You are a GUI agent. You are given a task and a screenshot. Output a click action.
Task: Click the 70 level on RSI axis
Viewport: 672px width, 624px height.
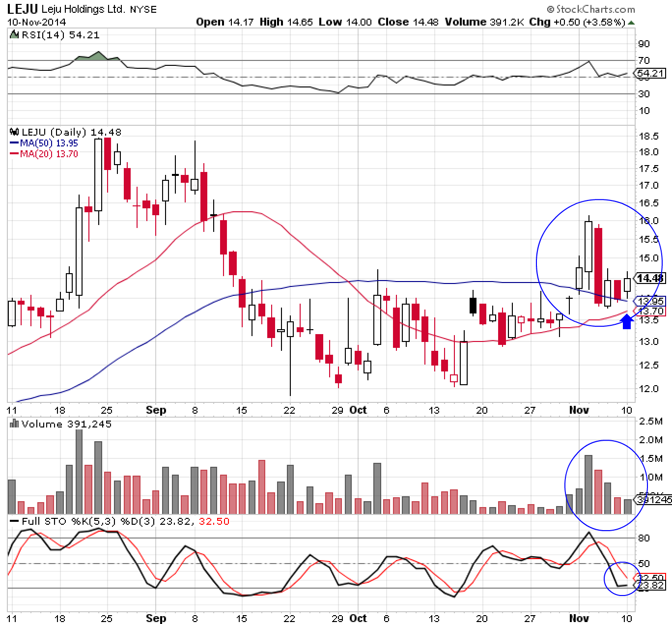click(644, 60)
